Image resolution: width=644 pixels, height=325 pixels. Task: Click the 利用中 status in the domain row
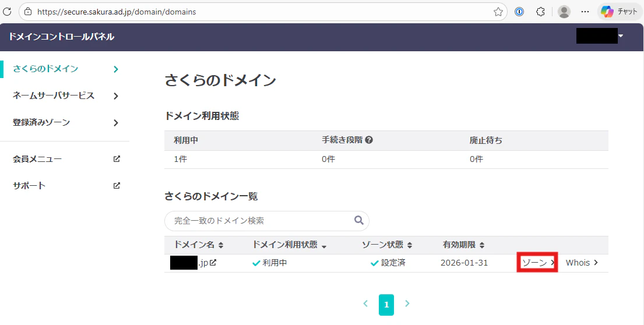tap(270, 263)
